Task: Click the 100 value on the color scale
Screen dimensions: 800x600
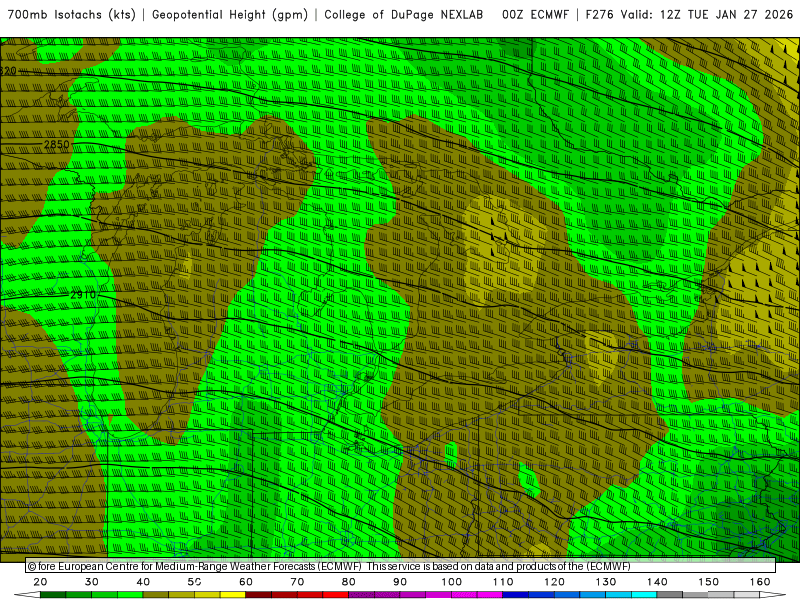Action: (x=452, y=582)
